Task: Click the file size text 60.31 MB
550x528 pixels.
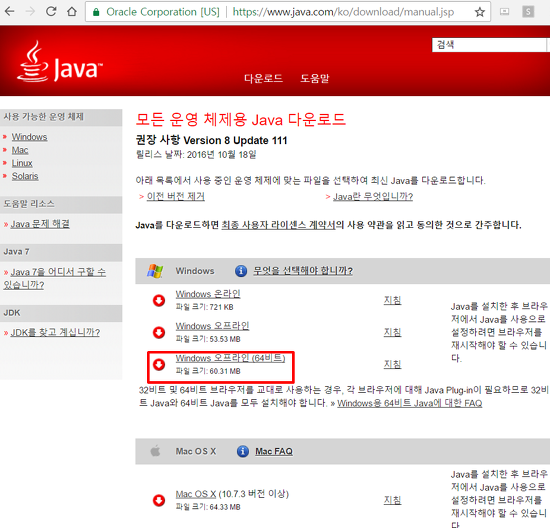Action: 225,371
